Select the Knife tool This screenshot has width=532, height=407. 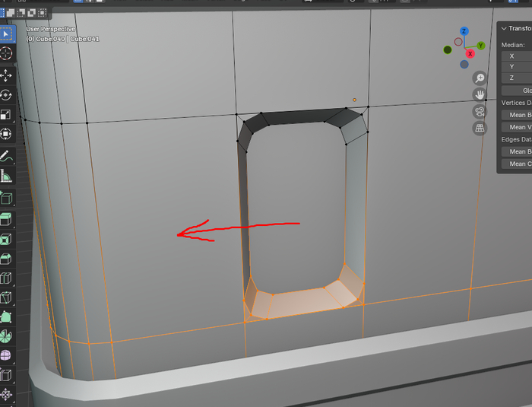coord(6,296)
